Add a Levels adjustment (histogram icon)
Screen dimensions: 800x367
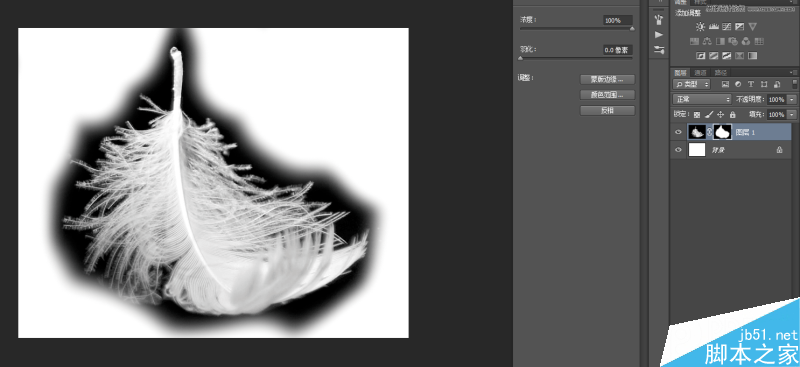(x=714, y=27)
